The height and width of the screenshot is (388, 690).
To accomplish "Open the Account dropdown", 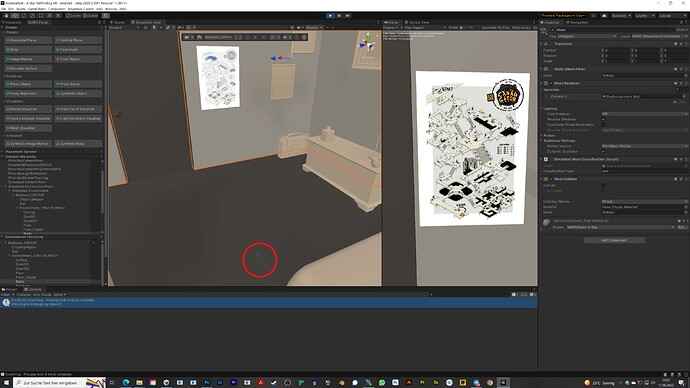I will 621,15.
